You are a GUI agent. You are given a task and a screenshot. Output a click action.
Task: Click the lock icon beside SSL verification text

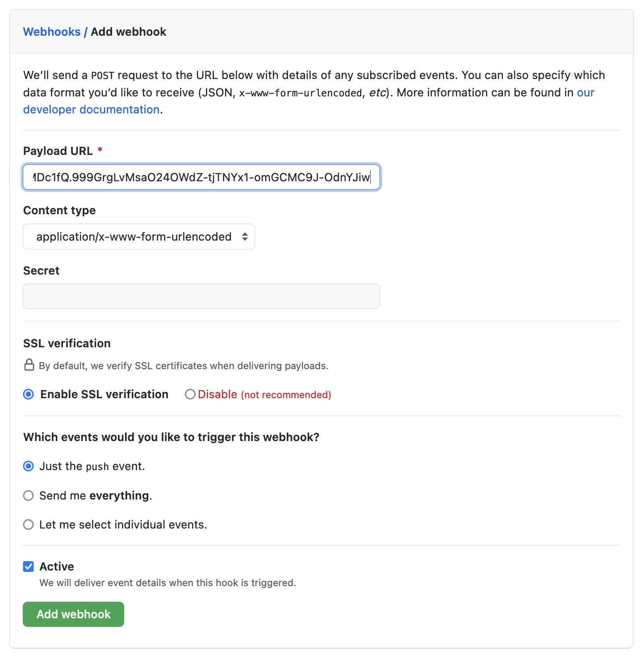(29, 365)
